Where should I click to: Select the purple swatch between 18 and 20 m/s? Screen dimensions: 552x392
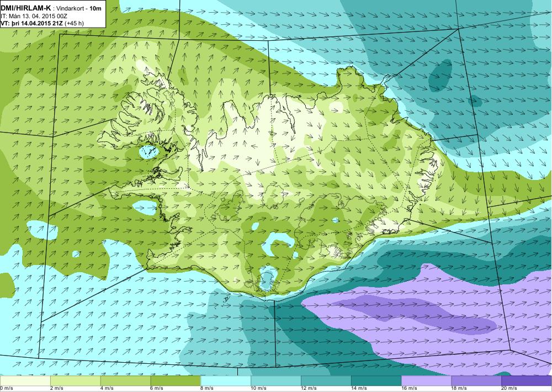[476, 381]
